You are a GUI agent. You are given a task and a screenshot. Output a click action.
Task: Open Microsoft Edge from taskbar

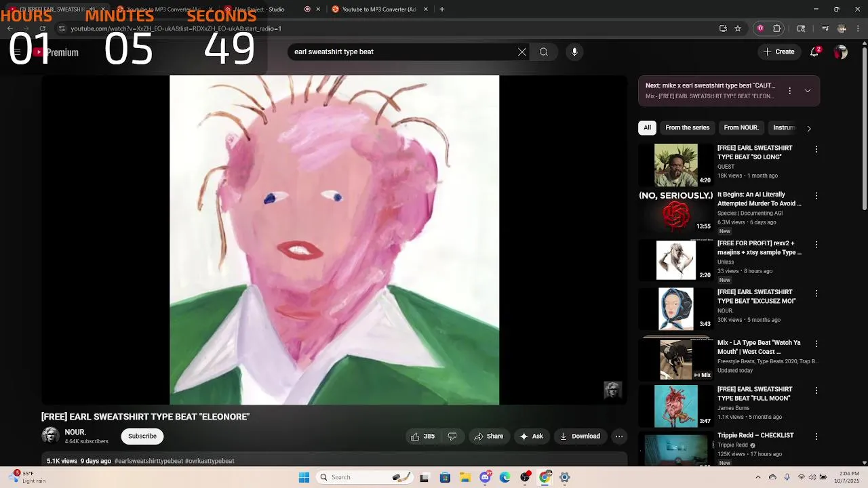coord(505,477)
